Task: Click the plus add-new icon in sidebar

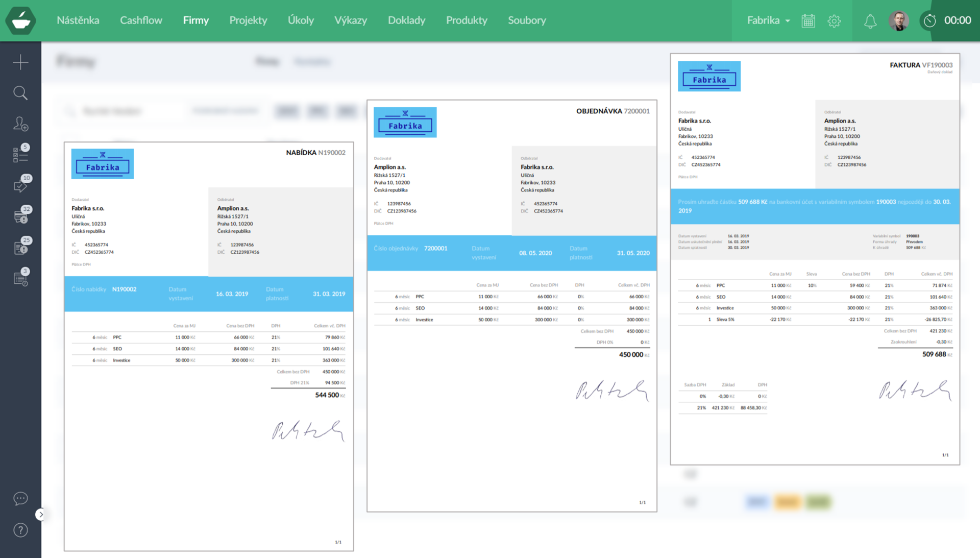Action: click(20, 62)
